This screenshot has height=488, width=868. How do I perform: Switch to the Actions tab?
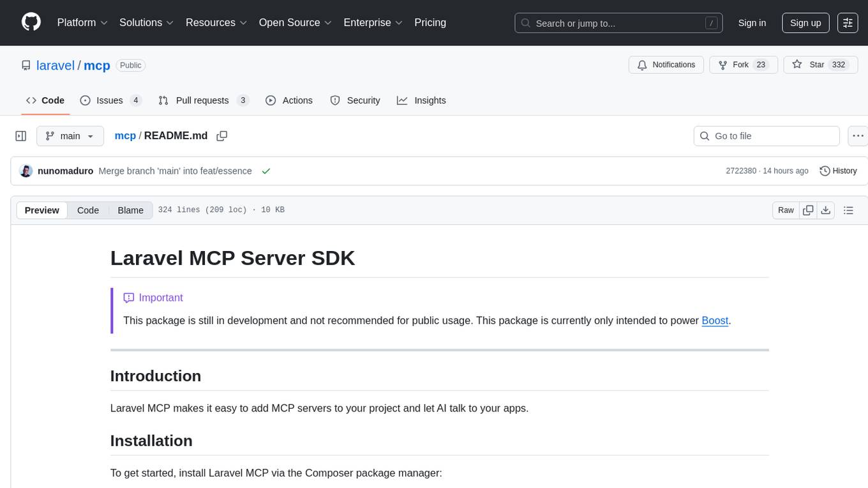289,100
